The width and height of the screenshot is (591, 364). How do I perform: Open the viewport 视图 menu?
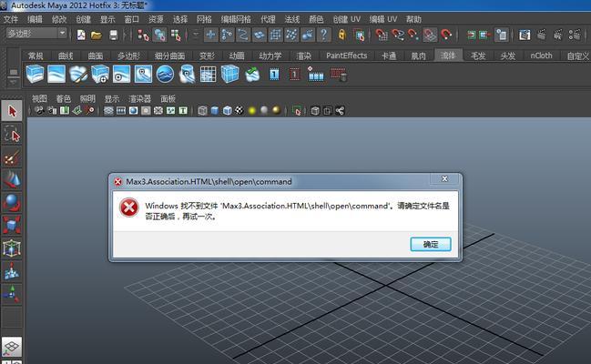[x=39, y=98]
